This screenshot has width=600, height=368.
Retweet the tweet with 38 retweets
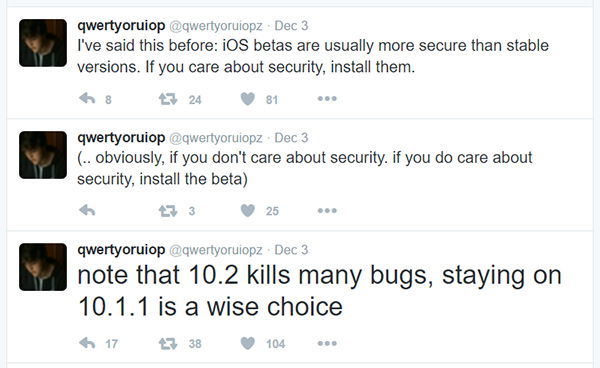point(168,344)
